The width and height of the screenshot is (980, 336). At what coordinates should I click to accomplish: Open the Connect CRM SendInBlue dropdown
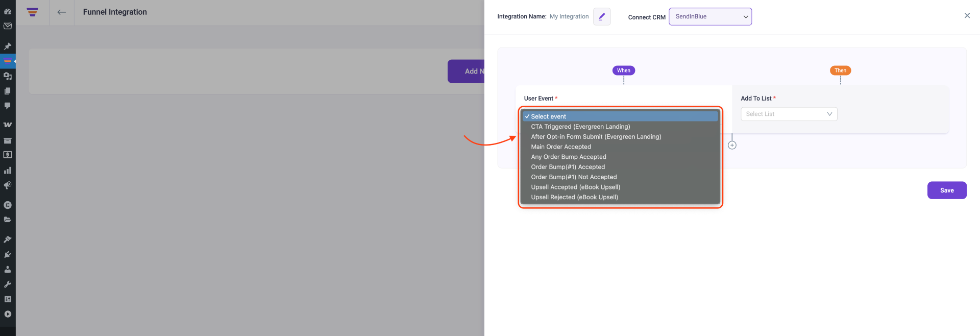click(x=710, y=16)
